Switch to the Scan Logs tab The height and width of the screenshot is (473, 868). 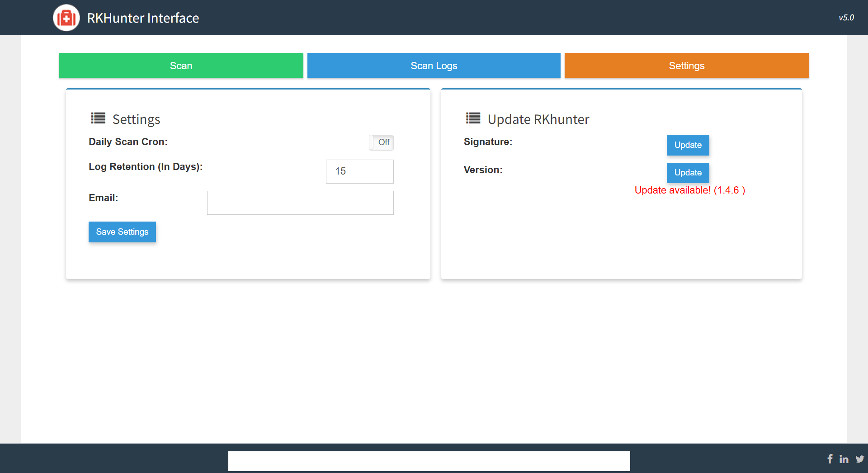click(x=434, y=66)
